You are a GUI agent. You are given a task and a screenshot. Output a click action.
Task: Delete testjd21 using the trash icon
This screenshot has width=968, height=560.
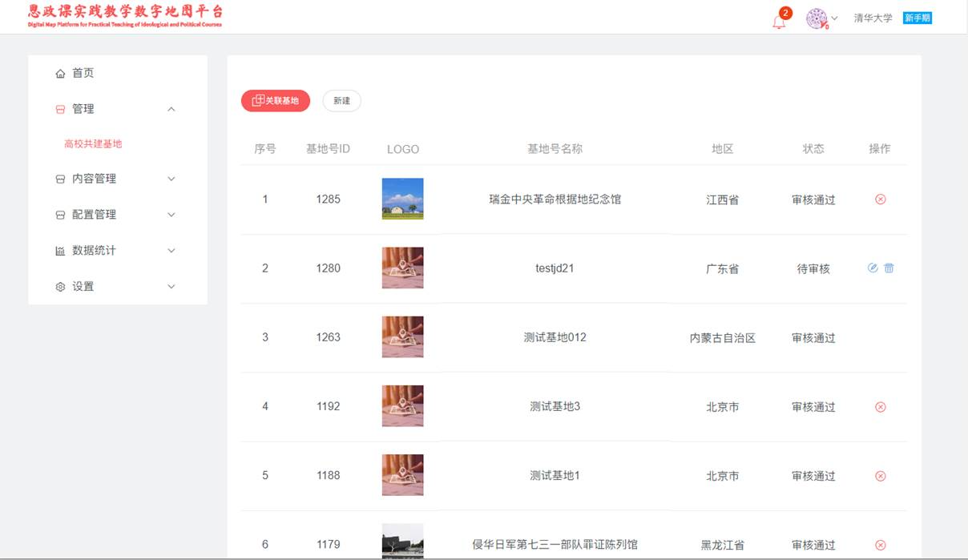point(889,268)
